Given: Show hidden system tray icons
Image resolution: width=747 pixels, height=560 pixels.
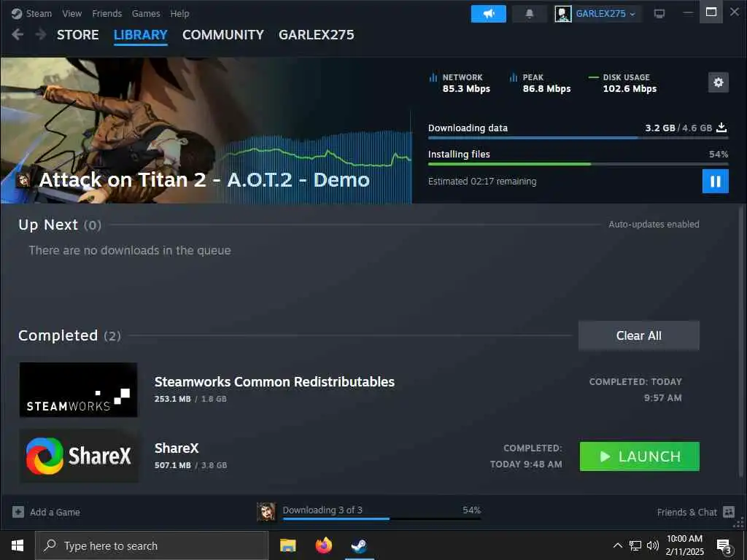Looking at the screenshot, I should point(617,545).
